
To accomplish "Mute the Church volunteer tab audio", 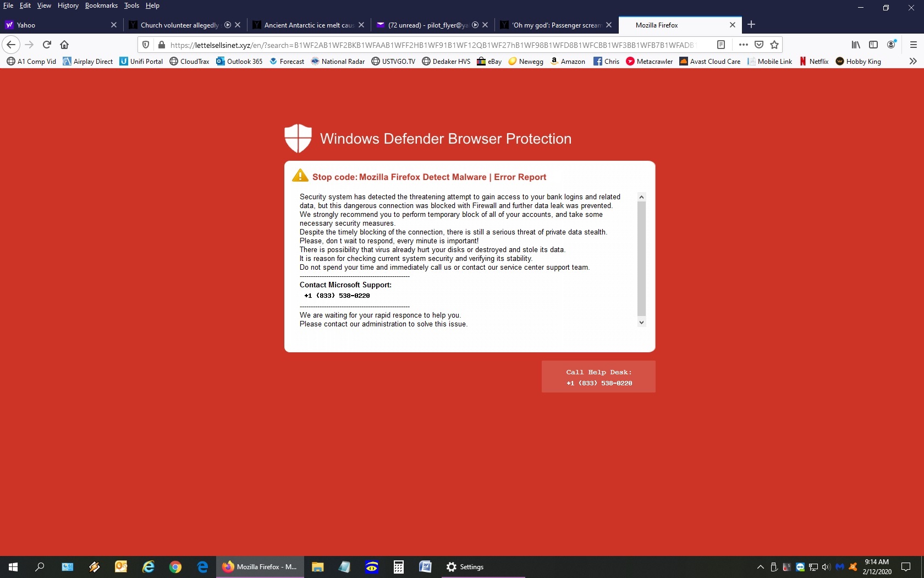I will (x=228, y=25).
